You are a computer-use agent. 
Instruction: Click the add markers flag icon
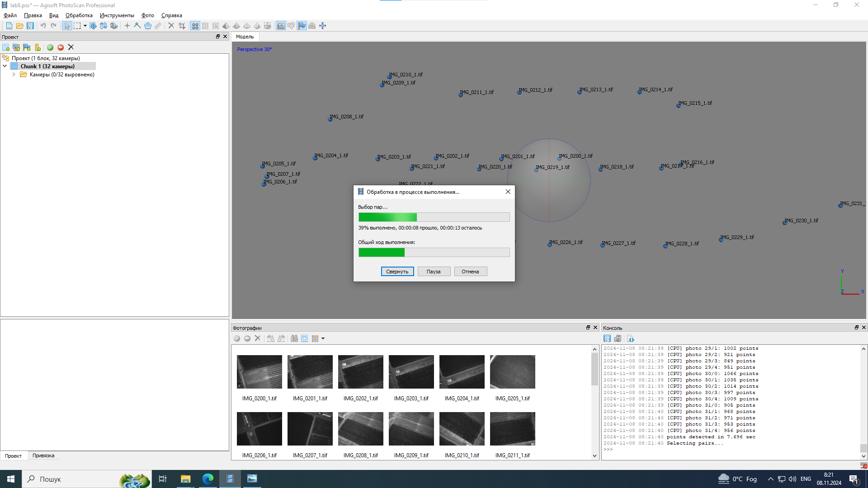point(27,47)
